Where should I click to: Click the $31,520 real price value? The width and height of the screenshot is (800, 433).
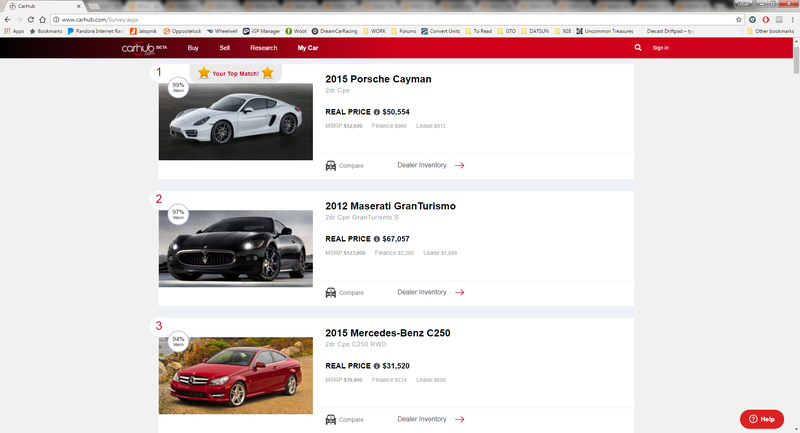[x=396, y=366]
